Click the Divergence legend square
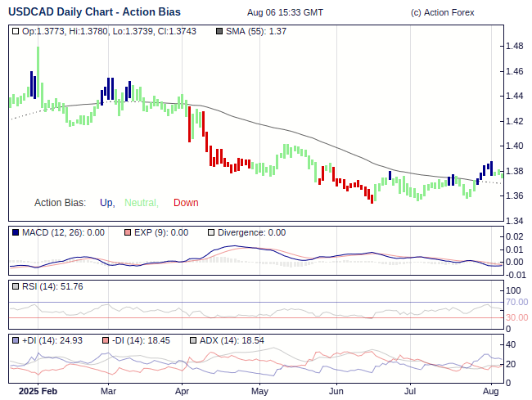Image resolution: width=532 pixels, height=400 pixels. coord(210,232)
